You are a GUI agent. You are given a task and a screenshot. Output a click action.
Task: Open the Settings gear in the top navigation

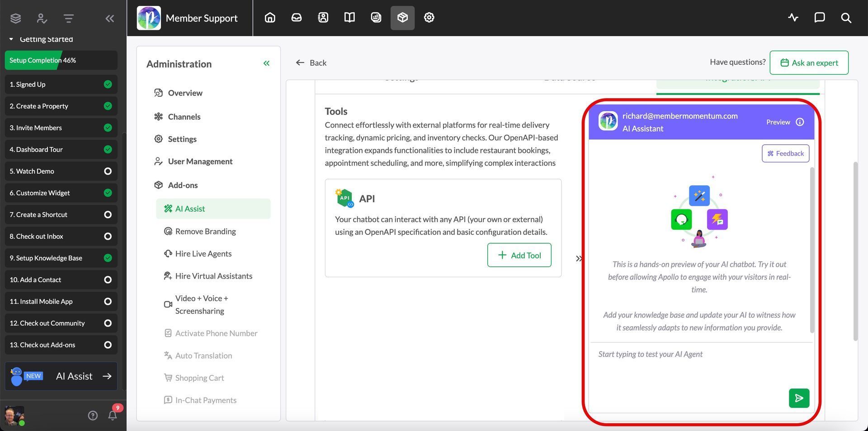click(429, 17)
